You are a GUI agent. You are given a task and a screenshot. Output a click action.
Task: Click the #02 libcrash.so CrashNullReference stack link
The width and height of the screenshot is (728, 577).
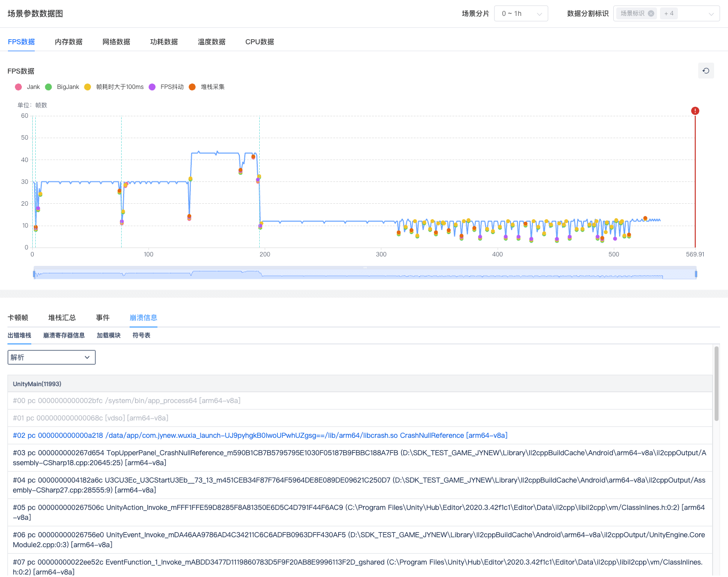point(260,435)
